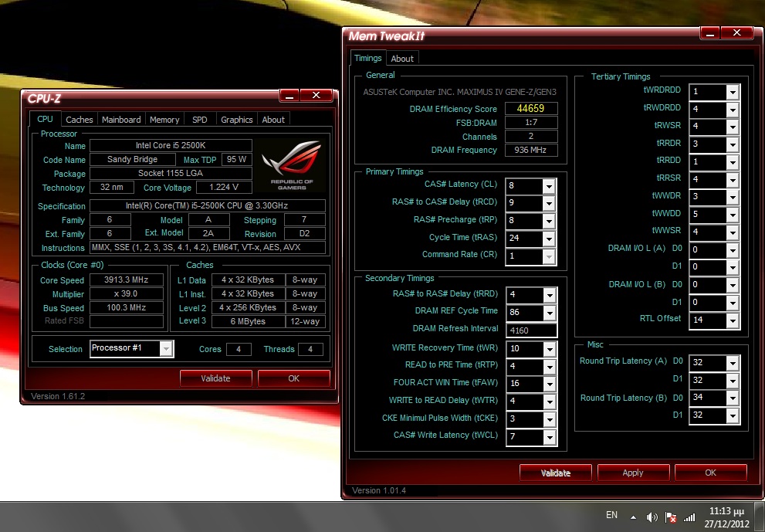Open the Action Center flag icon

(x=671, y=517)
